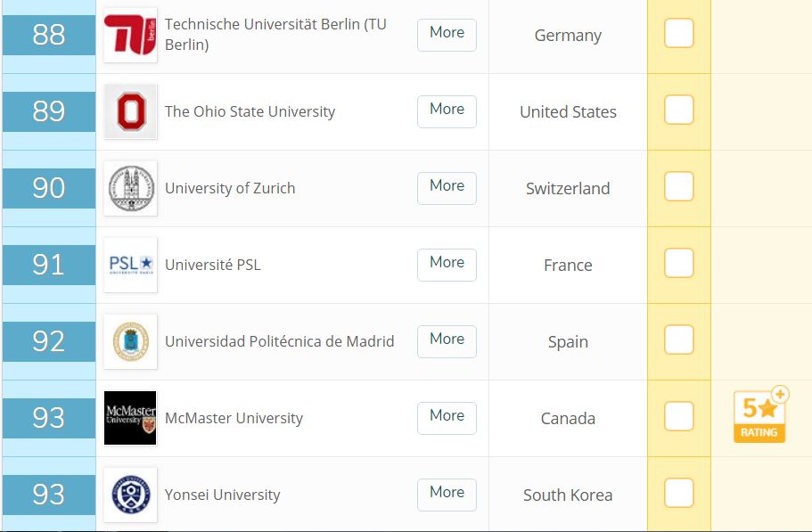Select the Universidad Politécnica de Madrid emblem
Image resolution: width=812 pixels, height=532 pixels.
tap(130, 341)
